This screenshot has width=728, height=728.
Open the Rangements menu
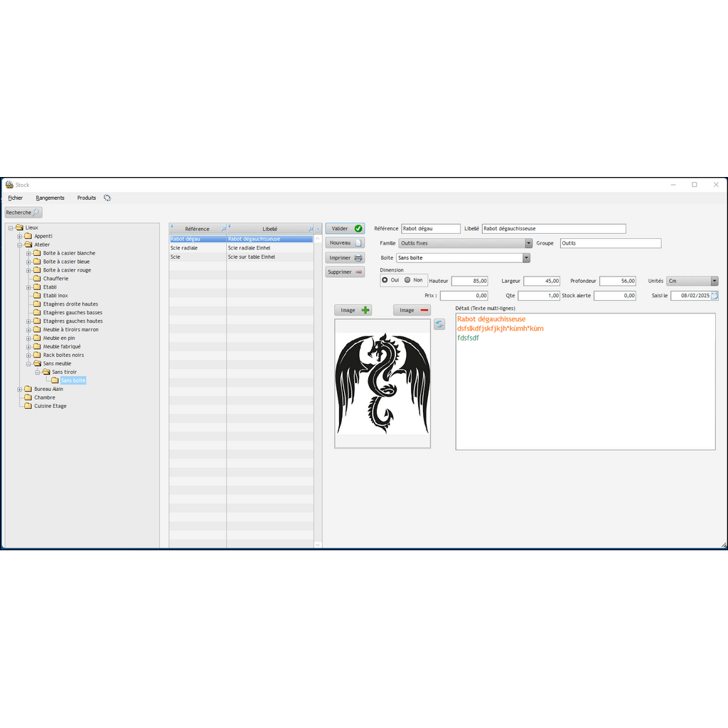click(x=50, y=198)
